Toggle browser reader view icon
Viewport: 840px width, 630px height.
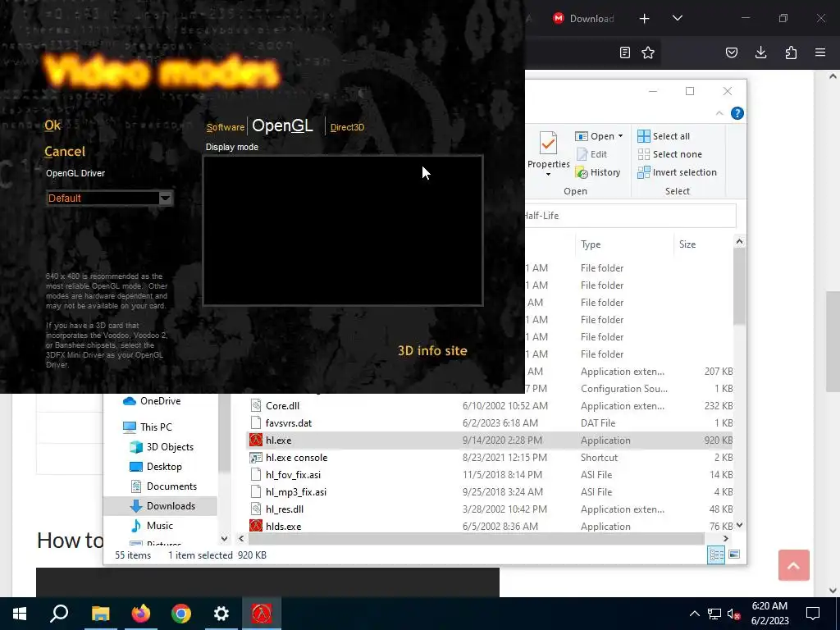coord(624,52)
